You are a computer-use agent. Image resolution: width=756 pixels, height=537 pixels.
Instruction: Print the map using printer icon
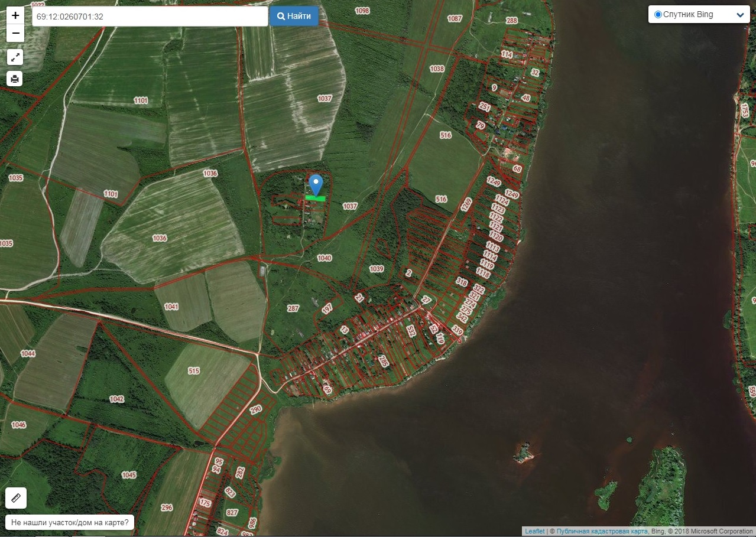[x=15, y=79]
